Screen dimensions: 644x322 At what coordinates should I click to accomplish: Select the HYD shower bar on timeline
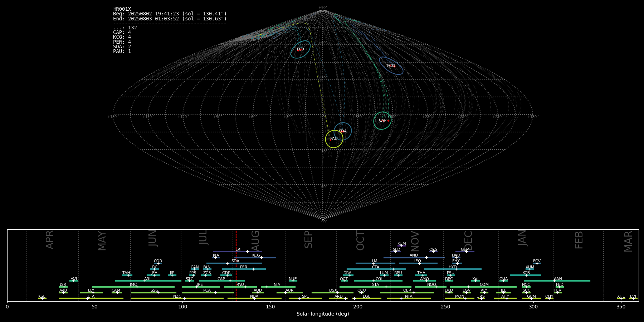(x=453, y=269)
